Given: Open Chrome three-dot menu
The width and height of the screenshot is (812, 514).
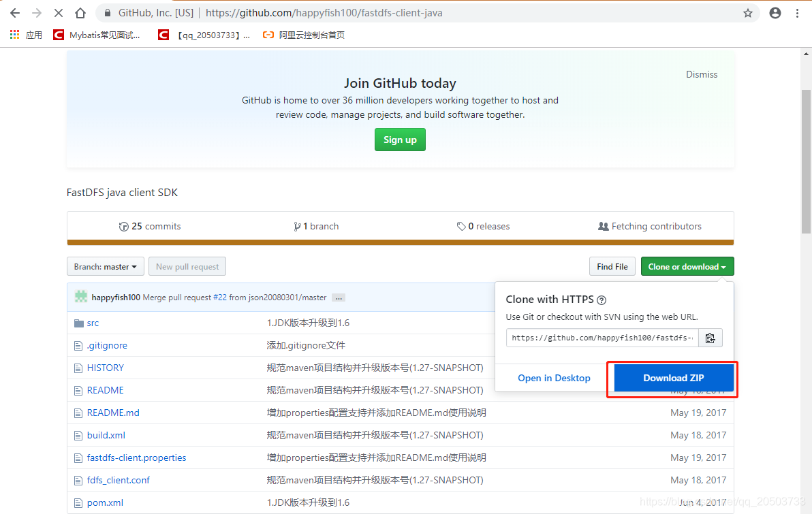Looking at the screenshot, I should tap(797, 13).
